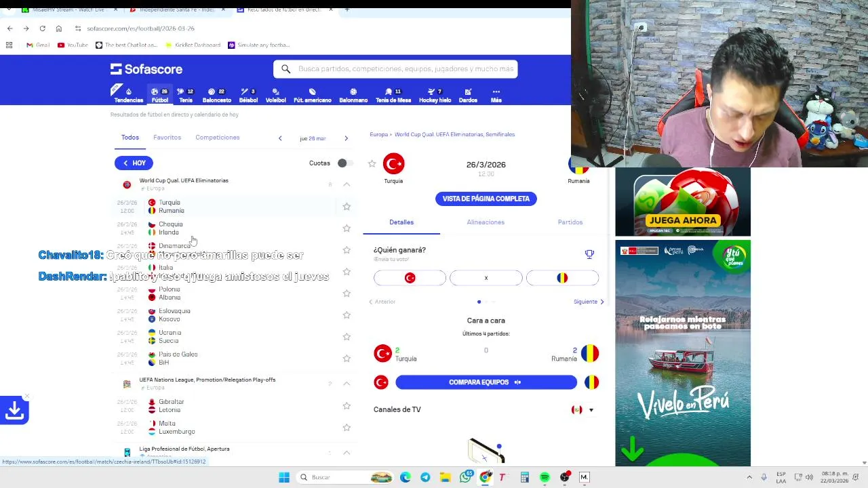Favorite the Chequia vs Irlanda match
This screenshot has width=868, height=488.
click(347, 228)
